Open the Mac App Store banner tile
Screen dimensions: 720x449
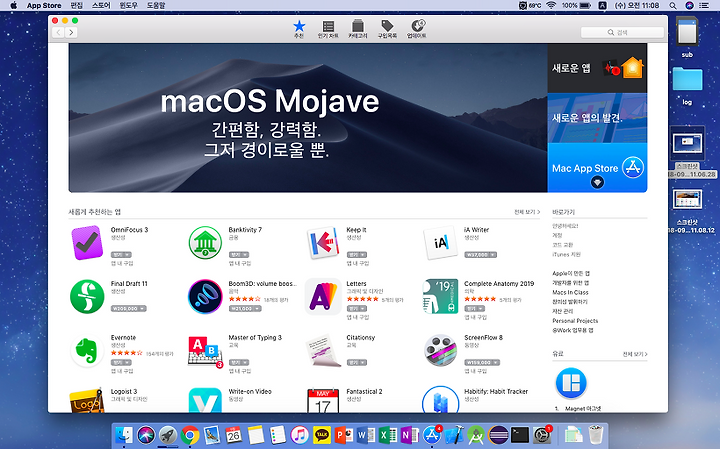pyautogui.click(x=597, y=168)
